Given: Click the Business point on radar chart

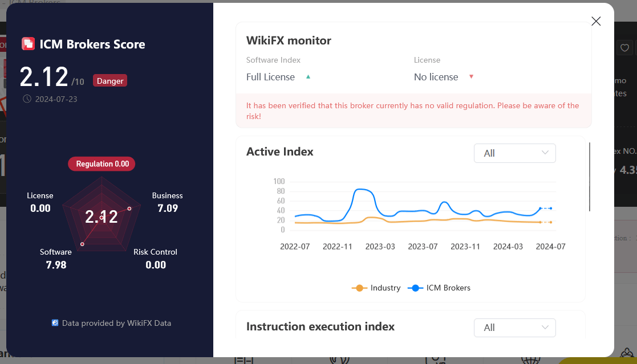Looking at the screenshot, I should pos(129,208).
